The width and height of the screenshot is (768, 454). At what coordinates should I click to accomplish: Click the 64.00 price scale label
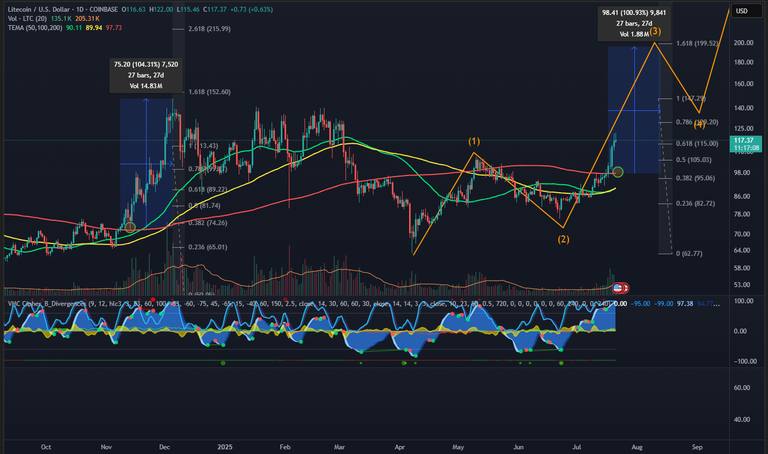pos(742,250)
